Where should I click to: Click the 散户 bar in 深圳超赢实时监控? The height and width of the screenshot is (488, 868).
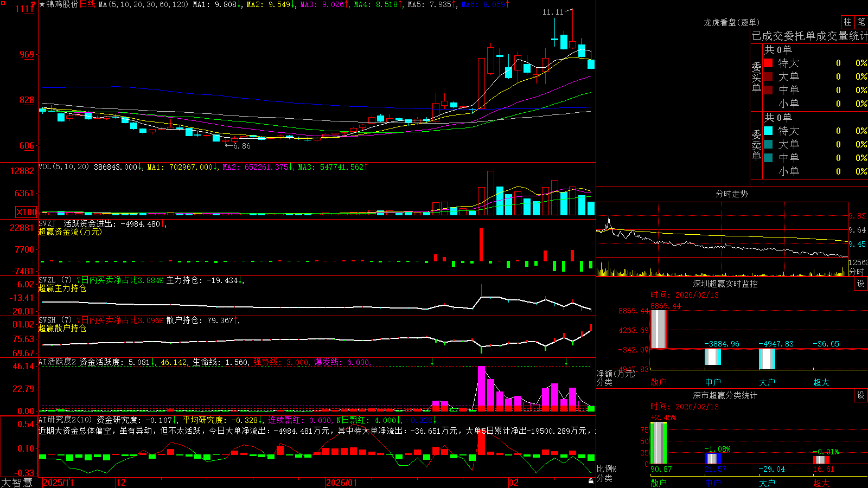pos(658,329)
